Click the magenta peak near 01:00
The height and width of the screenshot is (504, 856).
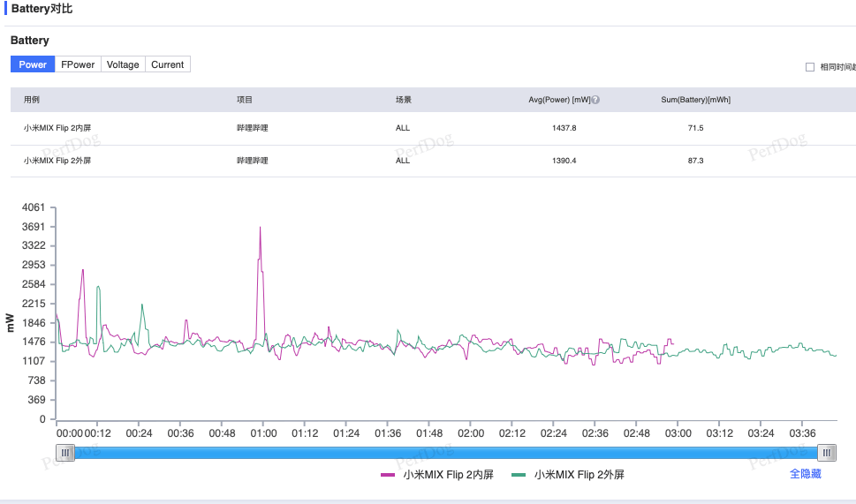(260, 228)
